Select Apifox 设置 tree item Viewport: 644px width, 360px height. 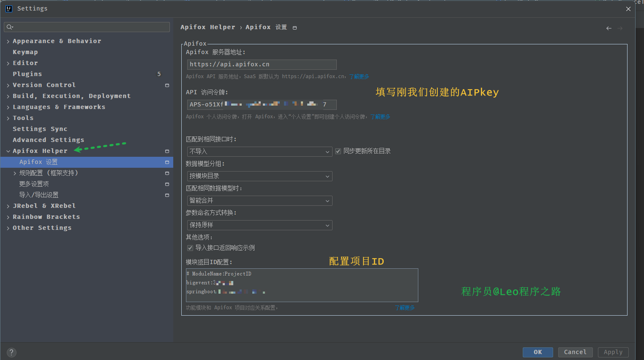(x=87, y=162)
